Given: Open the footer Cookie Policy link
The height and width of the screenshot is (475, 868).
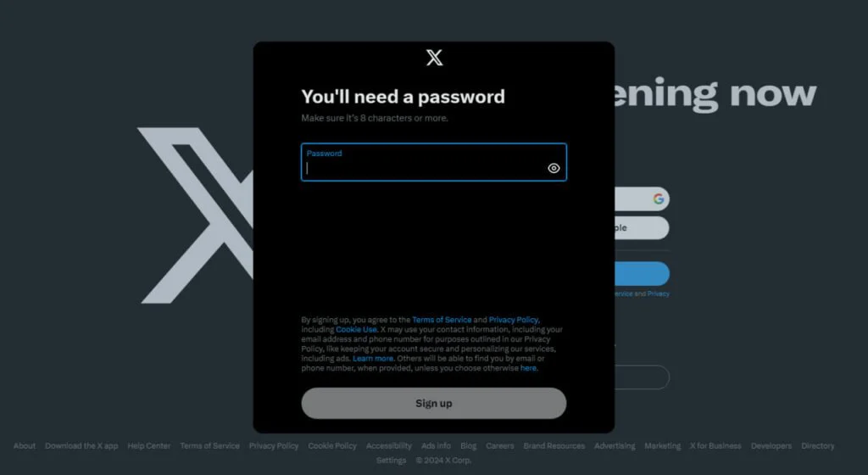Looking at the screenshot, I should tap(332, 445).
